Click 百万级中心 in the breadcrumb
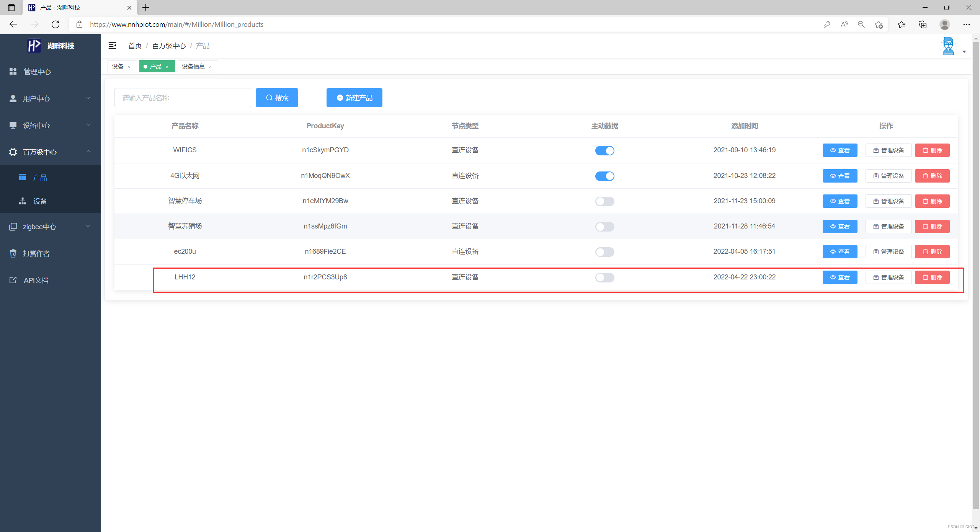980x532 pixels. [169, 46]
